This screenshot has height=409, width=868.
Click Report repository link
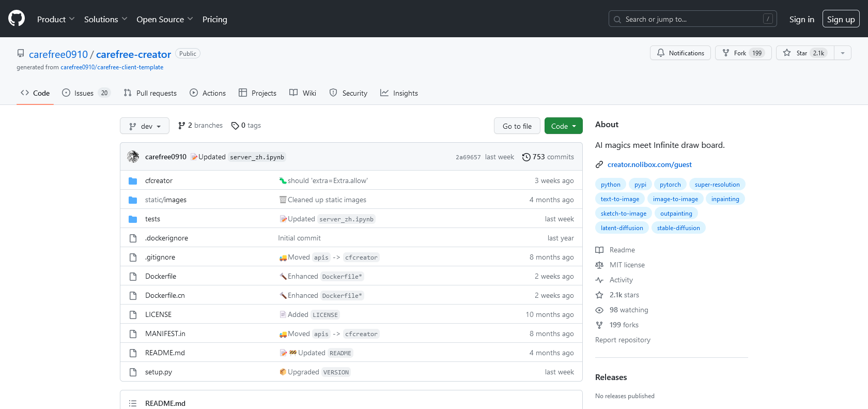(x=623, y=340)
